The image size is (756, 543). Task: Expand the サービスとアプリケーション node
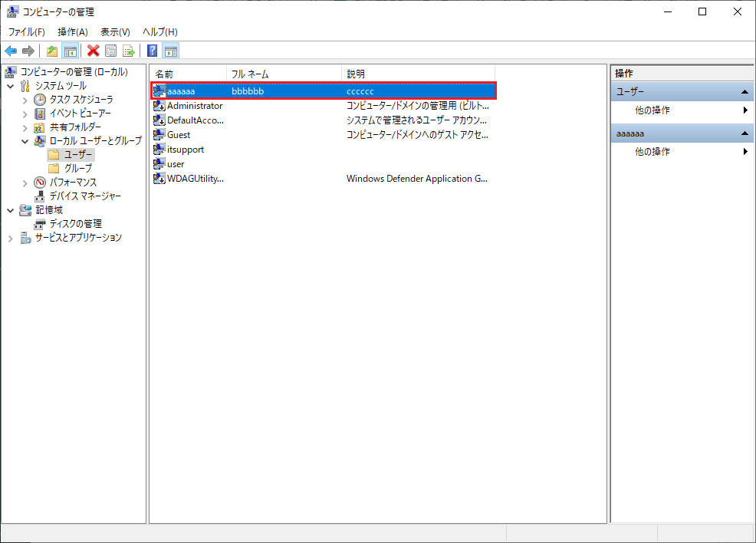pyautogui.click(x=11, y=238)
